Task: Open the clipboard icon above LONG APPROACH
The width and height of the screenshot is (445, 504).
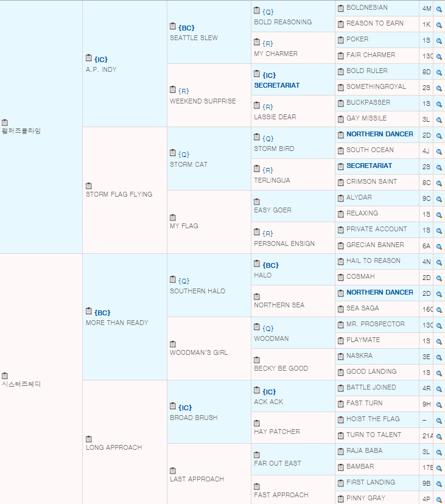Action: click(89, 439)
